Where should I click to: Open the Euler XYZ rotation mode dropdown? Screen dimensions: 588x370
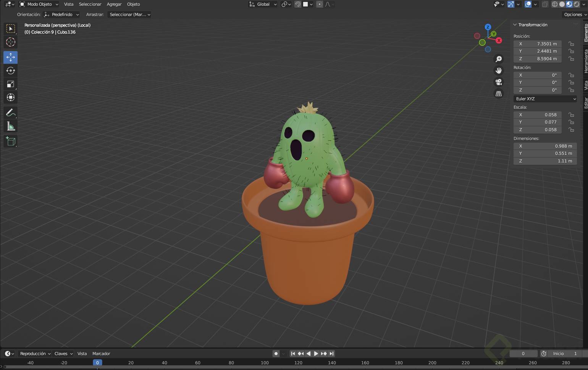pos(545,99)
